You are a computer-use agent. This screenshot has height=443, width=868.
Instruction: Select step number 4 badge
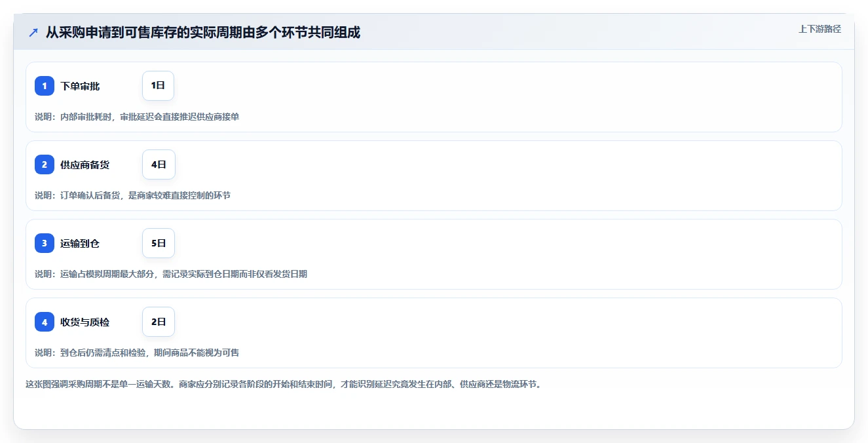pos(45,322)
